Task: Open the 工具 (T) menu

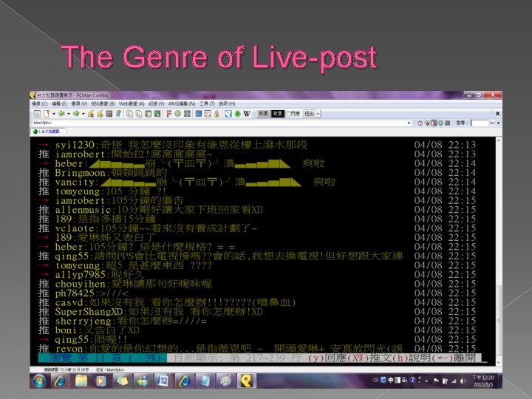Action: pos(208,104)
